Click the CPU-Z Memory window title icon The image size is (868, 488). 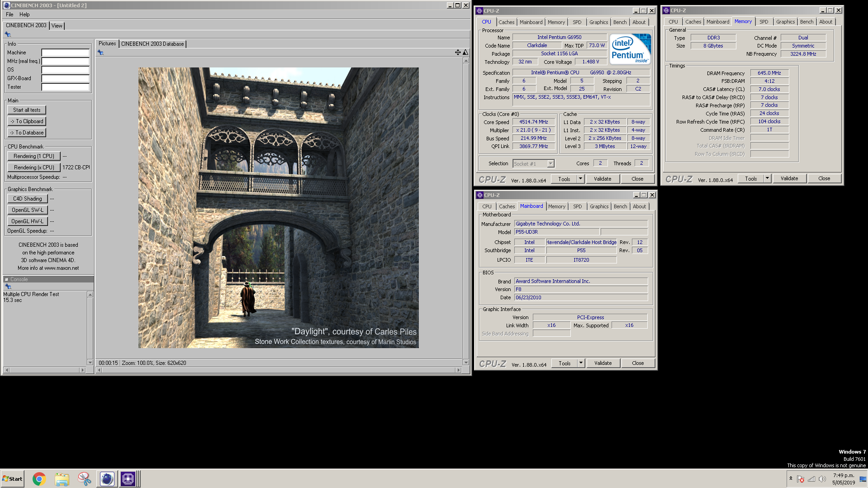click(666, 10)
